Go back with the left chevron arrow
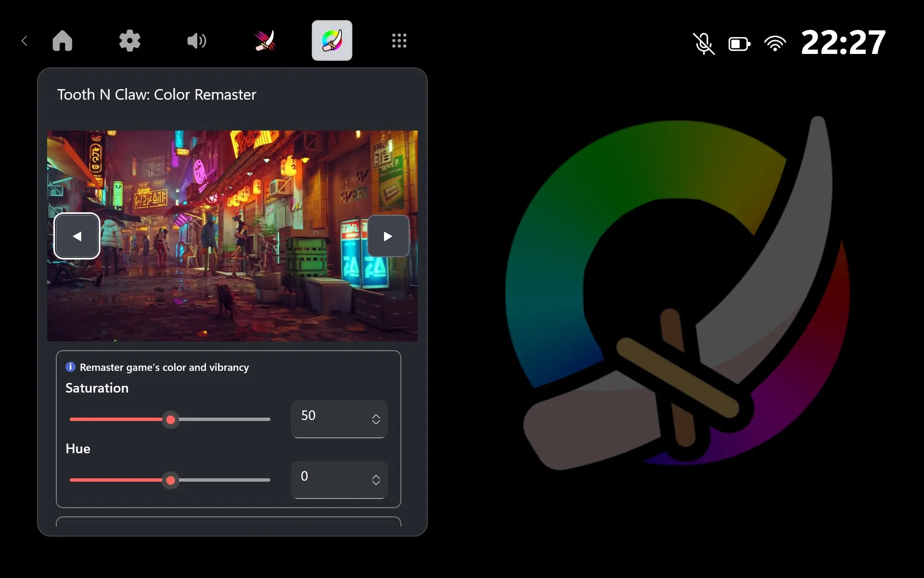Image resolution: width=924 pixels, height=578 pixels. click(x=25, y=41)
